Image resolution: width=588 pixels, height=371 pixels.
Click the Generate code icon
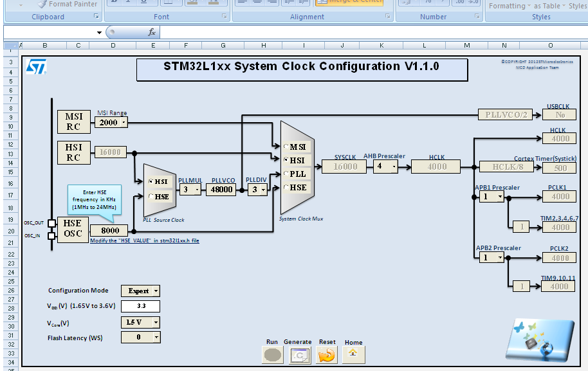[300, 355]
